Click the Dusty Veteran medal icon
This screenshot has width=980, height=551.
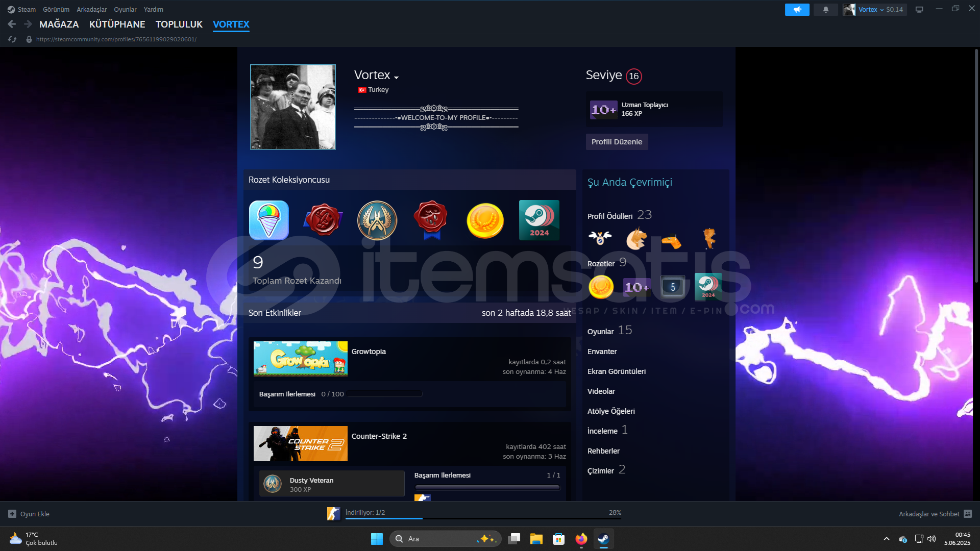[273, 483]
